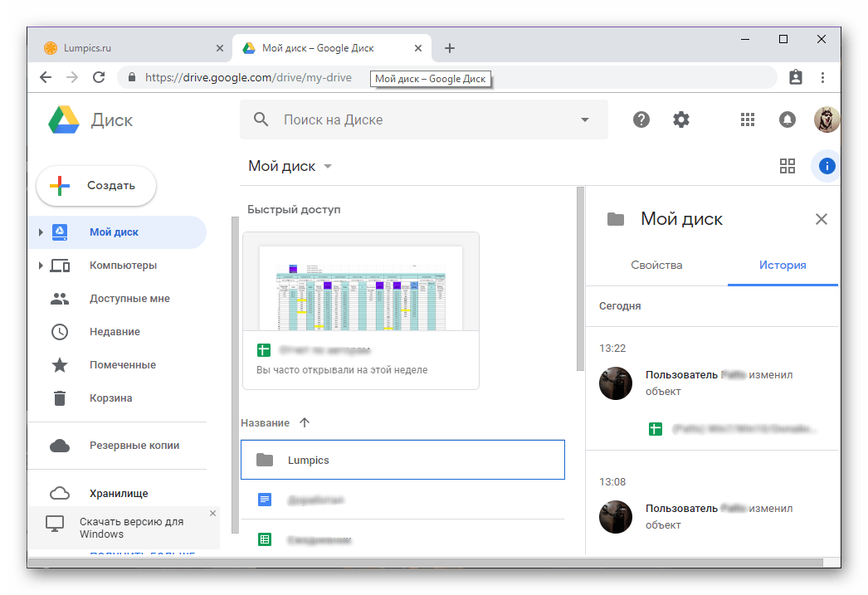Toggle the blue info details button
Image resolution: width=868 pixels, height=595 pixels.
tap(827, 166)
